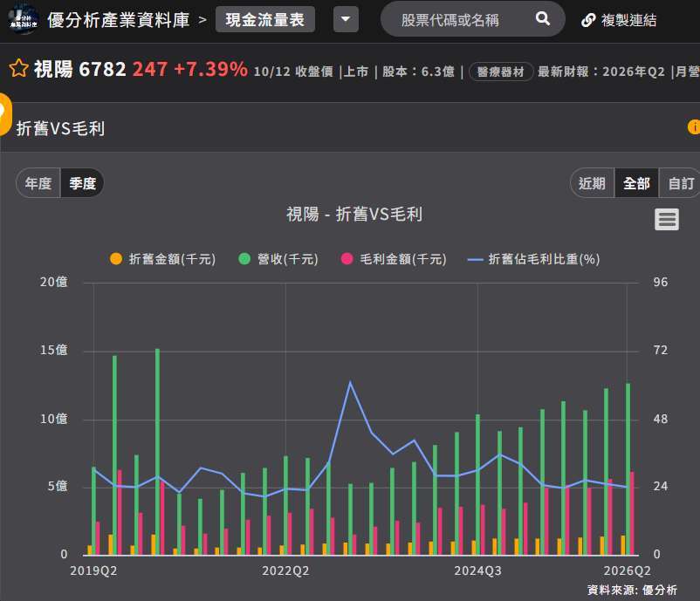Viewport: 700px width, 601px height.
Task: Expand the dropdown arrow beside 現金流量表
Action: point(346,20)
